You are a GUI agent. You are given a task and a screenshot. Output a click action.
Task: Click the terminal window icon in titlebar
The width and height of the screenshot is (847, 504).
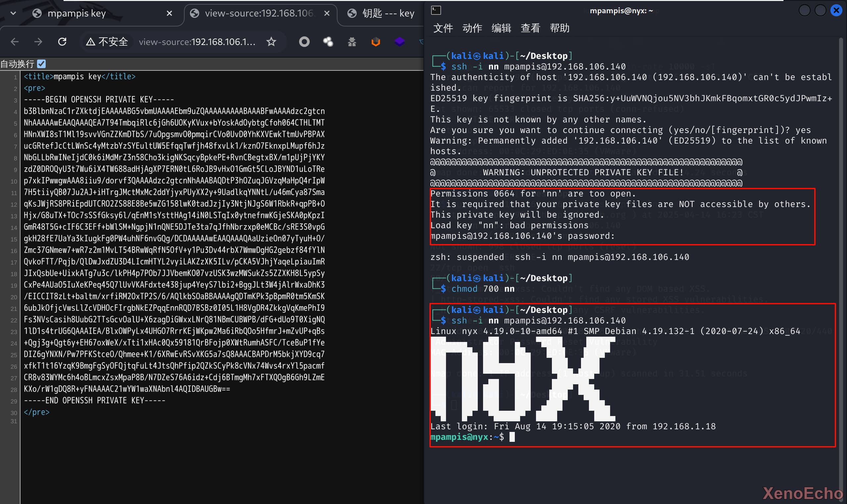point(436,11)
